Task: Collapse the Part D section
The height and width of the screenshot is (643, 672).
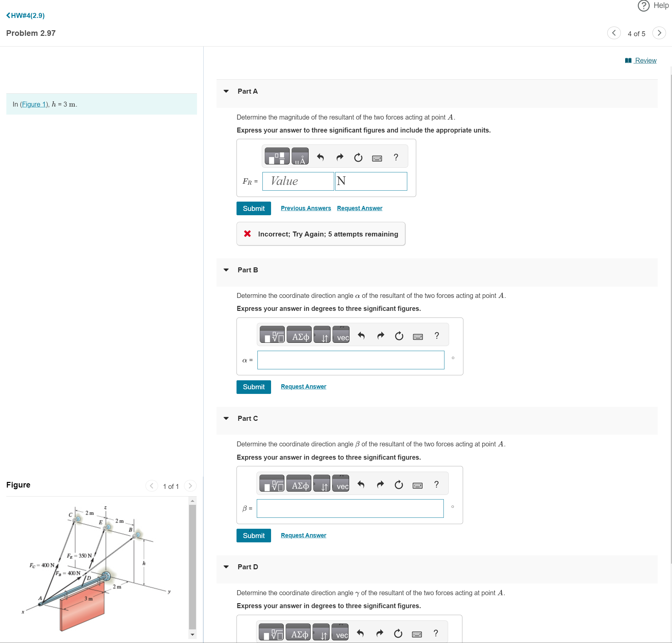Action: click(x=226, y=567)
